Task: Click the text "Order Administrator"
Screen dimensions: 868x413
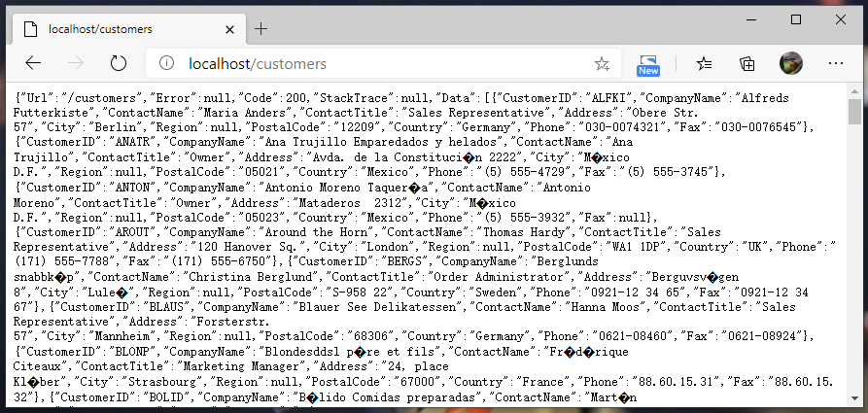Action: [499, 277]
